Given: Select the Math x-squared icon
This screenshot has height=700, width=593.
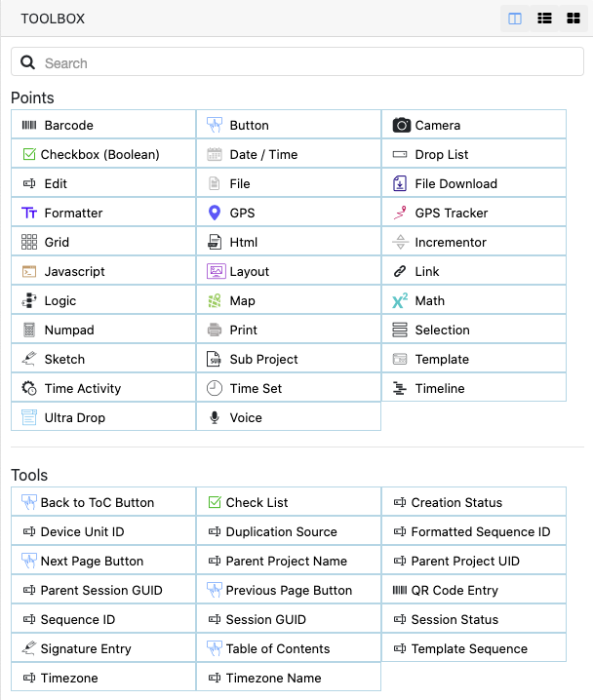Looking at the screenshot, I should coord(400,300).
